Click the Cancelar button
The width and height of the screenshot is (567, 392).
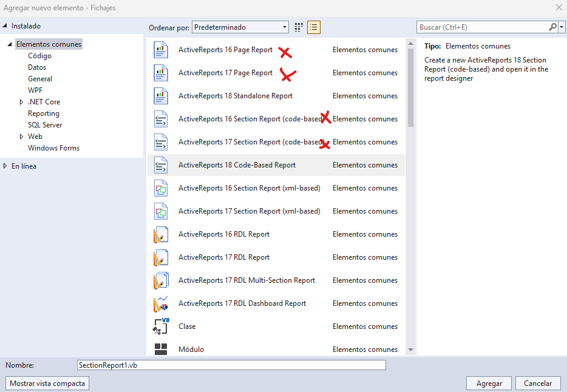click(538, 384)
